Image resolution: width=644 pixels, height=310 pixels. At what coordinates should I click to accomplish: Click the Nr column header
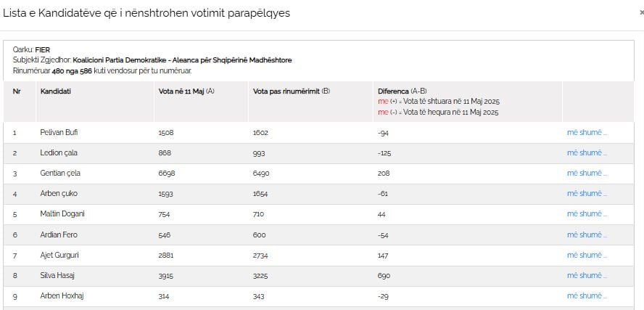click(x=17, y=91)
